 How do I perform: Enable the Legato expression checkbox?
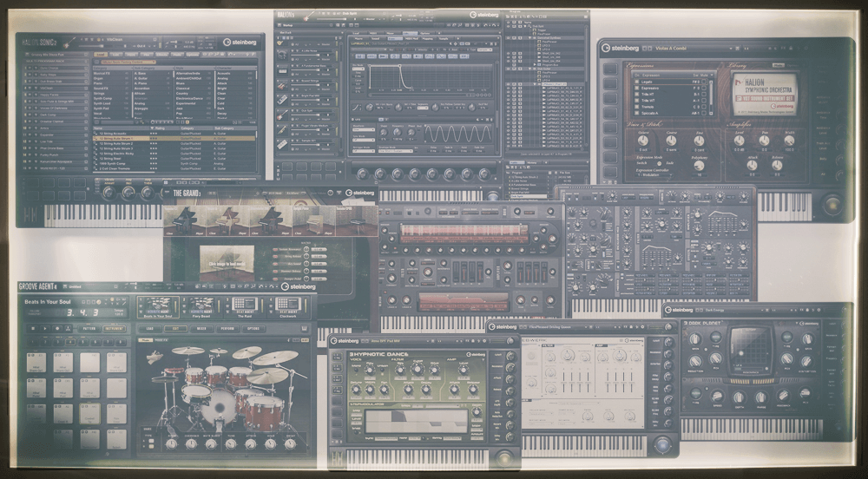(636, 82)
